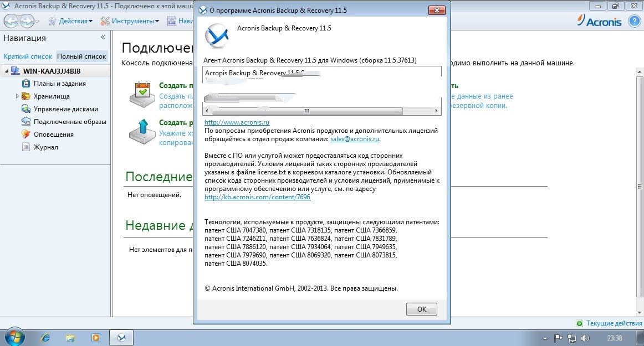The image size is (644, 346).
Task: Select WIN-KAAJ3JJ4BI8 machine in tree
Action: (52, 71)
